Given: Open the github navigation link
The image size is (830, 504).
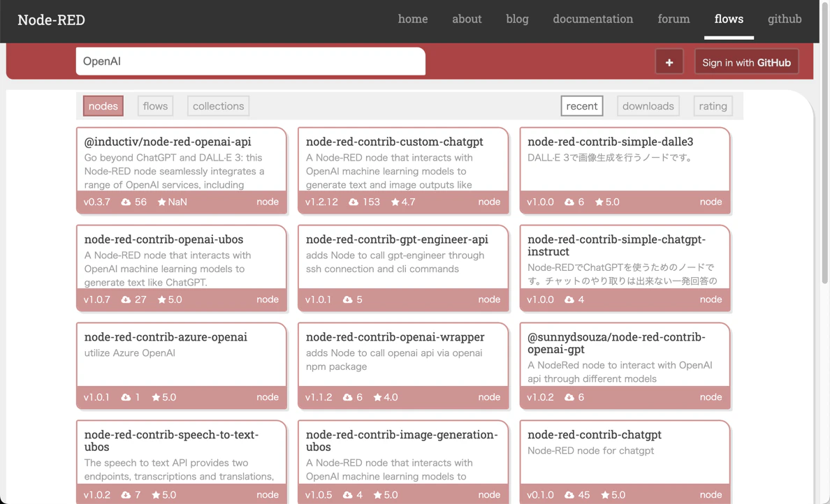Looking at the screenshot, I should pyautogui.click(x=785, y=19).
